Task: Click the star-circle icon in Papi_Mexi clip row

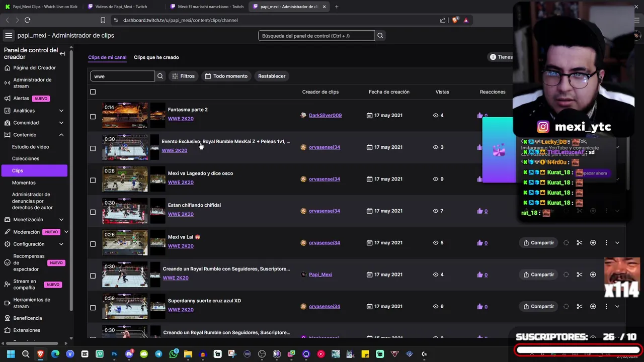Action: click(x=593, y=275)
